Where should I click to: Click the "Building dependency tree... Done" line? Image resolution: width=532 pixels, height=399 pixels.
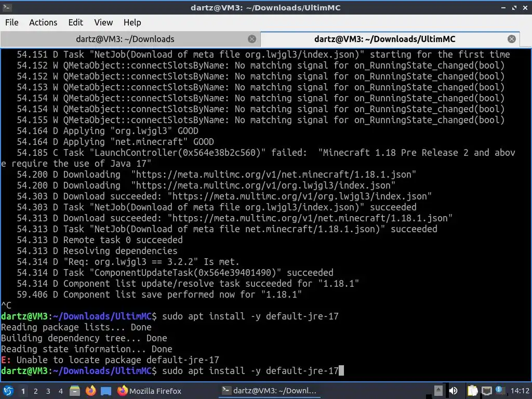point(84,338)
